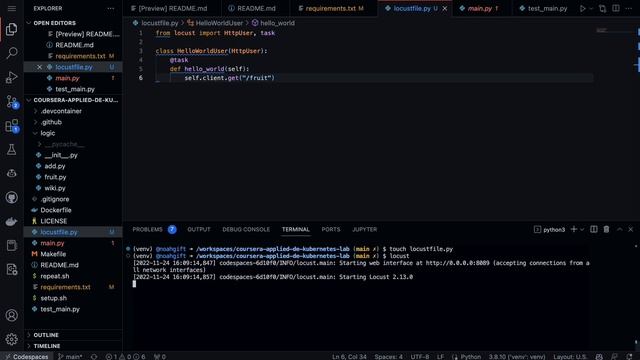Run Python file with play button

[582, 8]
